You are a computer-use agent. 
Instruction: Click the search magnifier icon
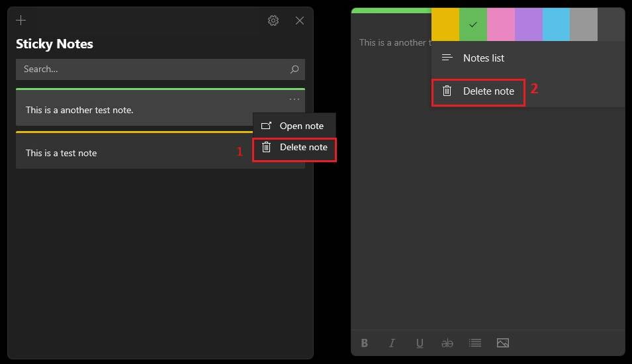click(x=294, y=69)
